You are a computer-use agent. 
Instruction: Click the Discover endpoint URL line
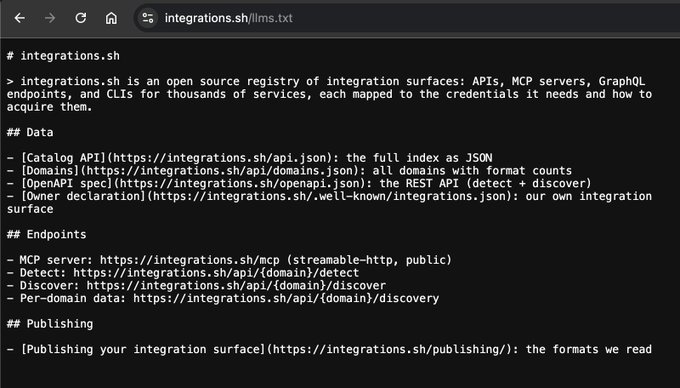click(196, 286)
